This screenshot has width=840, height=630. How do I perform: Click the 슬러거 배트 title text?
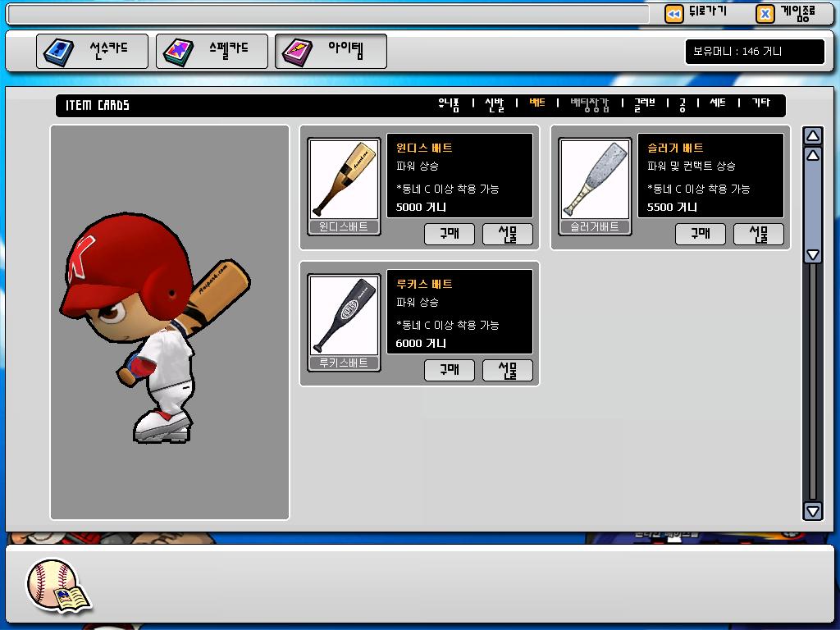[x=675, y=148]
